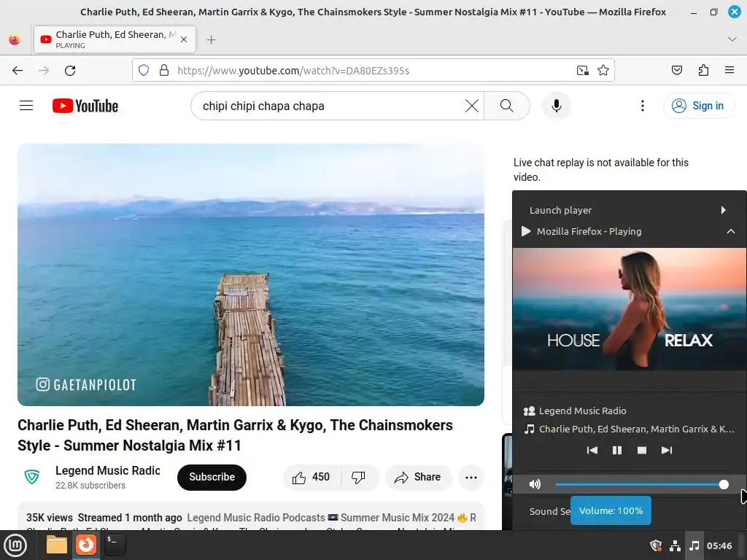Screen dimensions: 747x560
Task: Open the security shield tray icon
Action: click(x=656, y=545)
